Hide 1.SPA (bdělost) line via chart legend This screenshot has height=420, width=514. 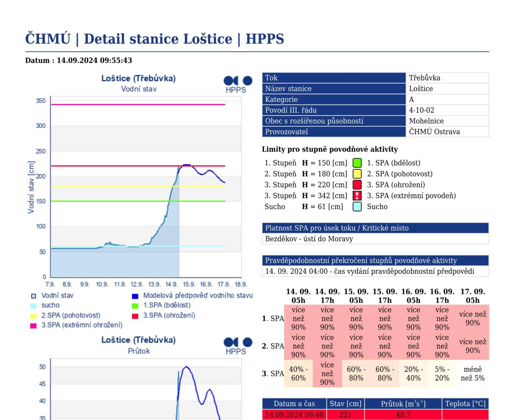[166, 305]
